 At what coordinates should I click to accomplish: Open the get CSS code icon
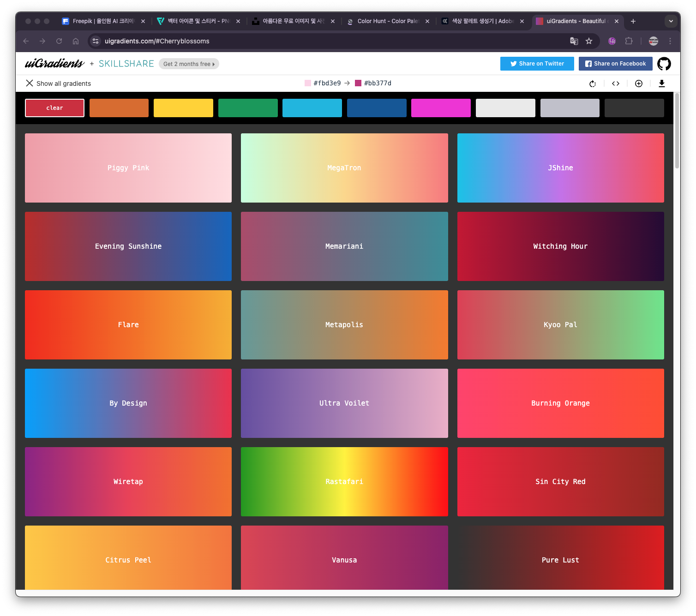(616, 84)
